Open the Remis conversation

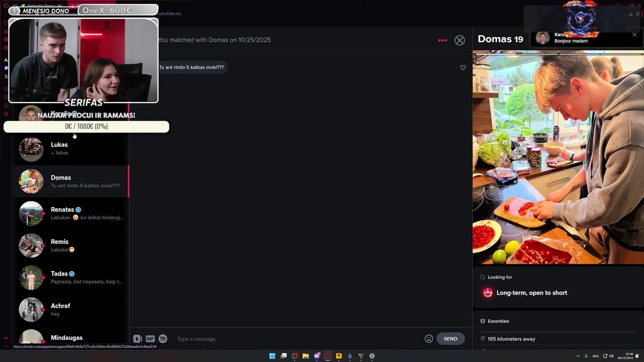(x=70, y=245)
